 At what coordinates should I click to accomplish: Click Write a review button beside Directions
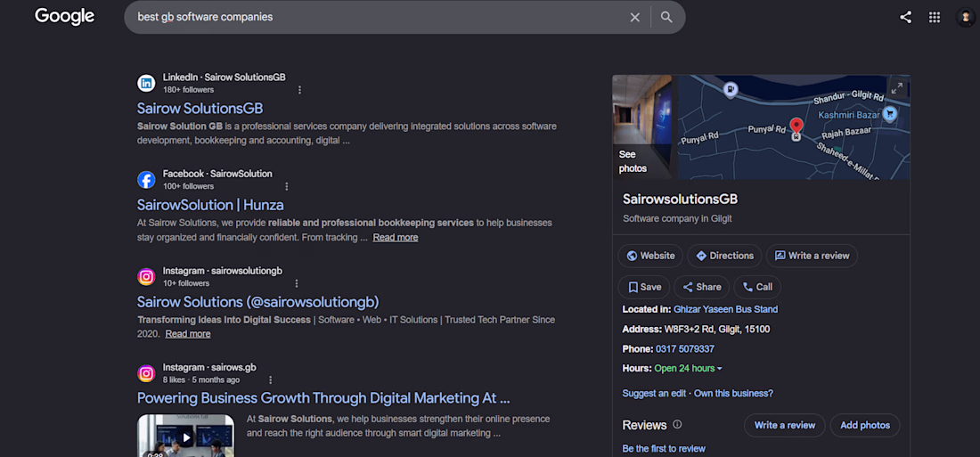pos(812,256)
